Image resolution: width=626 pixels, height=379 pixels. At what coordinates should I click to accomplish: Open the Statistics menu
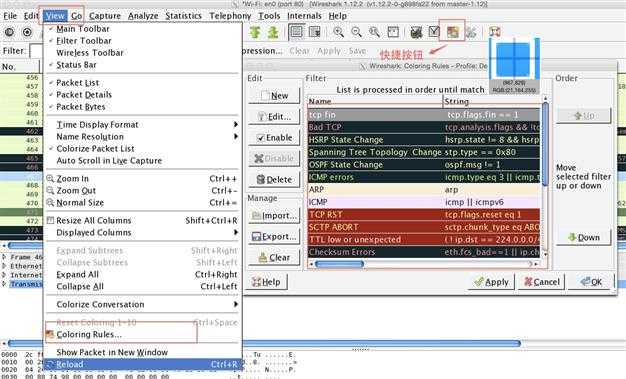(183, 16)
